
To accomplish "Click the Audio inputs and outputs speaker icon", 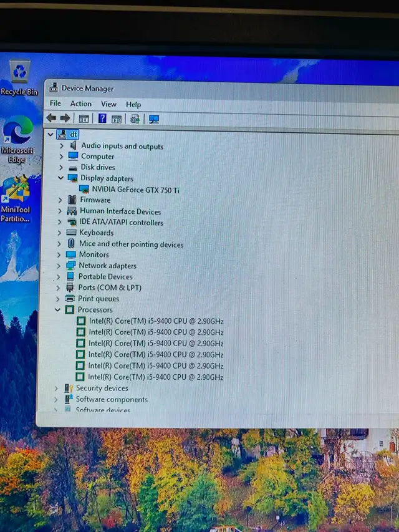I will (x=73, y=145).
